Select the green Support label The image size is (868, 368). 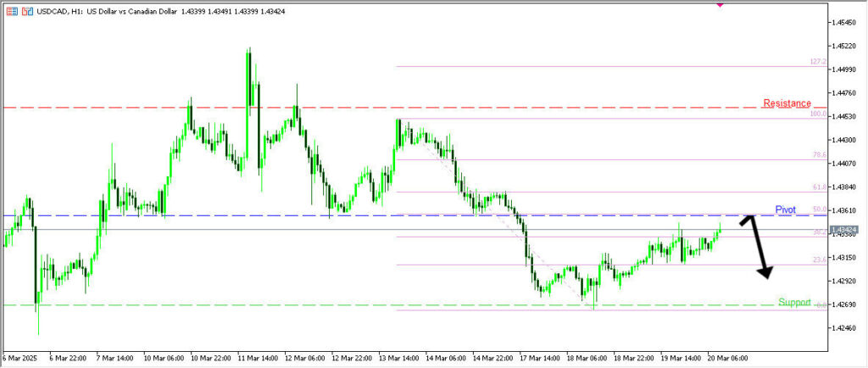[794, 303]
